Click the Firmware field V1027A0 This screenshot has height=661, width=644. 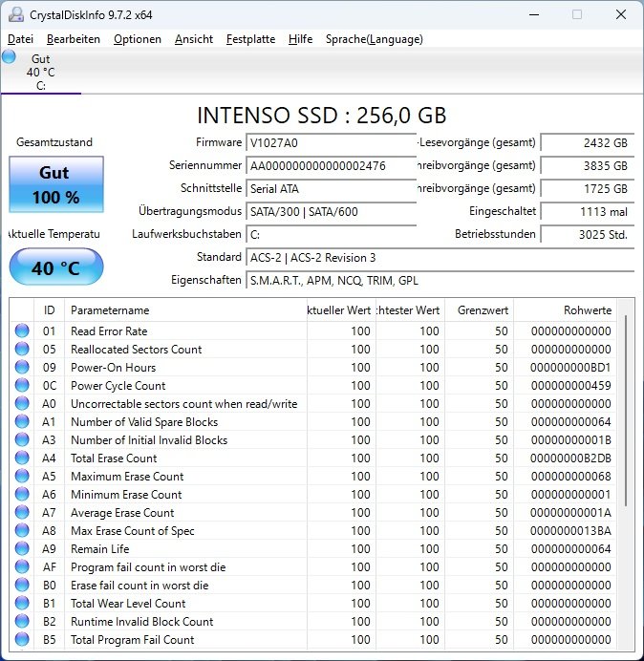pos(331,142)
